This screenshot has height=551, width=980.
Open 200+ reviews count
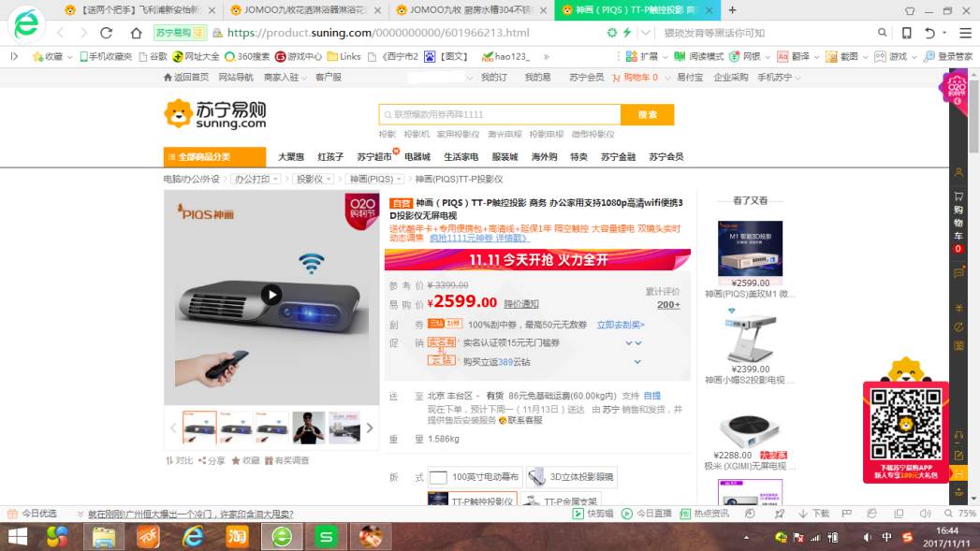point(668,305)
